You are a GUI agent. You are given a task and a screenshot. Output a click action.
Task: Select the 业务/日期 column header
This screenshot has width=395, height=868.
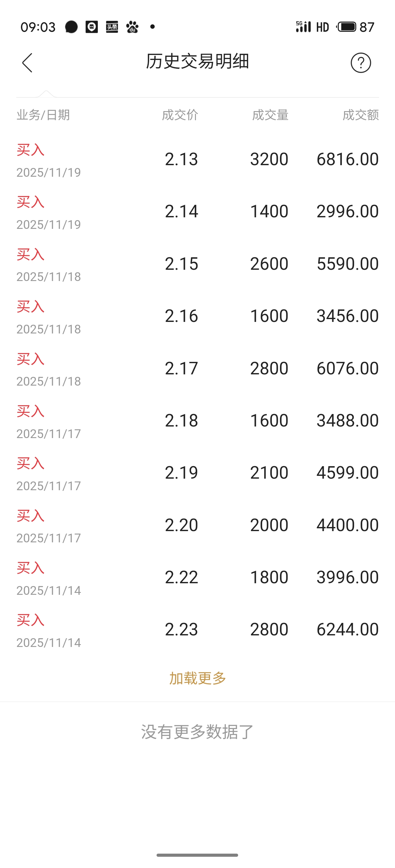pos(43,115)
